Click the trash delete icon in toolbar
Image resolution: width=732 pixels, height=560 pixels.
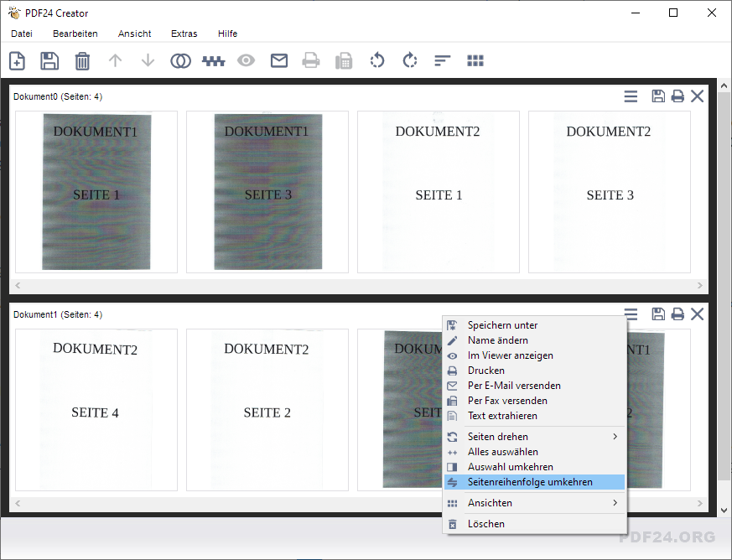click(x=82, y=61)
